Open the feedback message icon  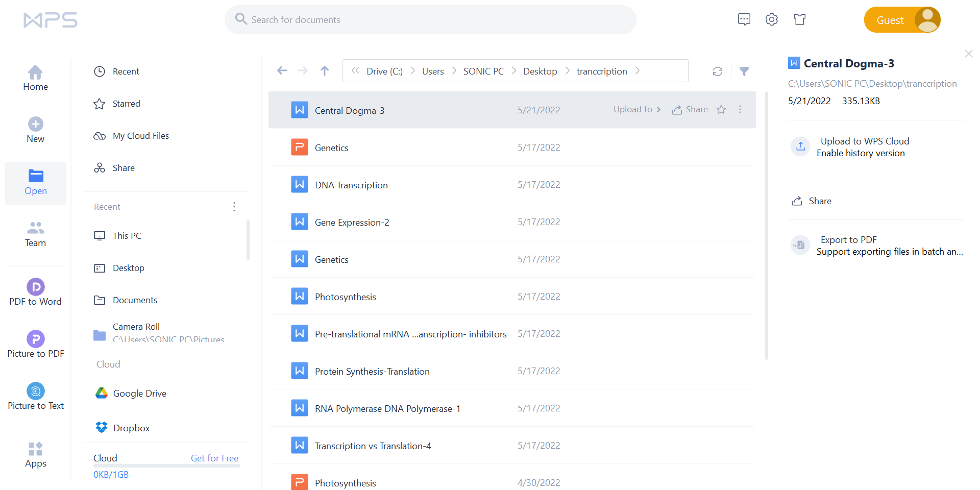tap(744, 19)
